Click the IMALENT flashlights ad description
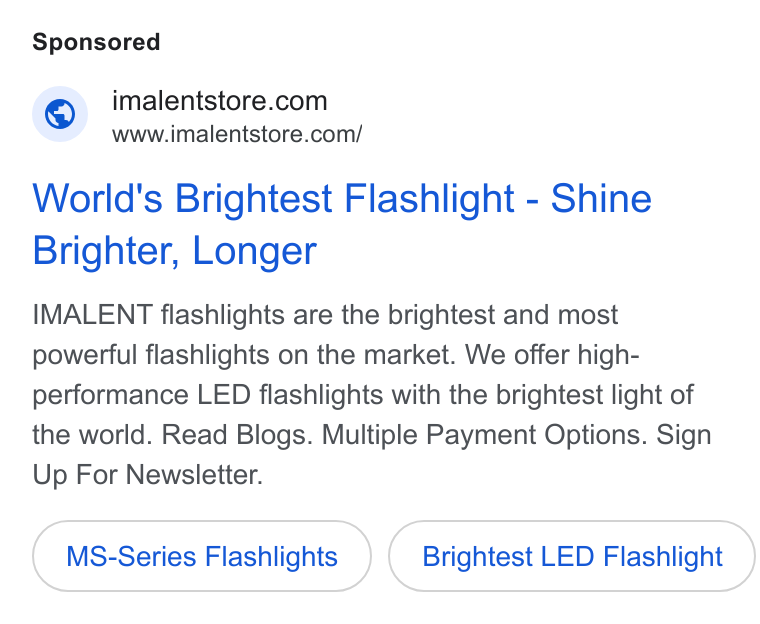Image resolution: width=760 pixels, height=624 pixels. [x=372, y=394]
